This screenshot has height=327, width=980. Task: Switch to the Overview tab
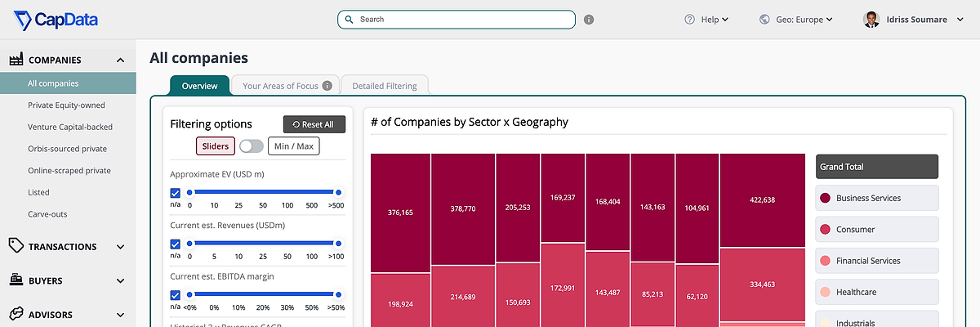[x=199, y=86]
